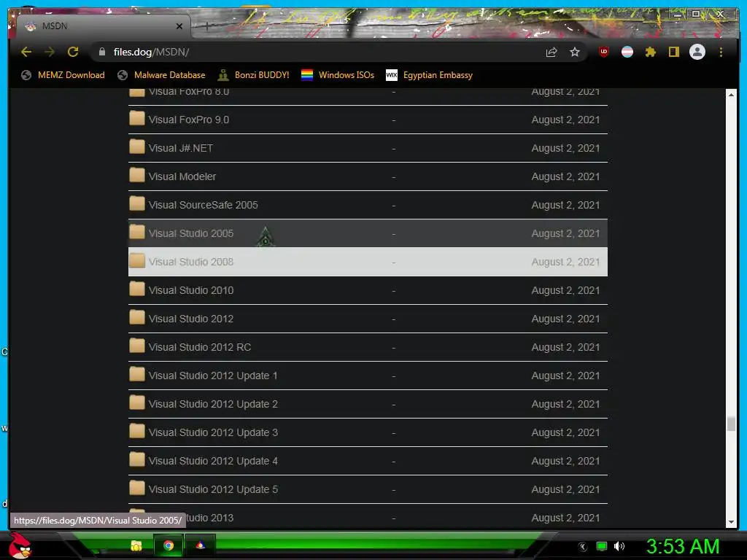
Task: Open the Egyptian Embassy bookmark
Action: pyautogui.click(x=429, y=75)
